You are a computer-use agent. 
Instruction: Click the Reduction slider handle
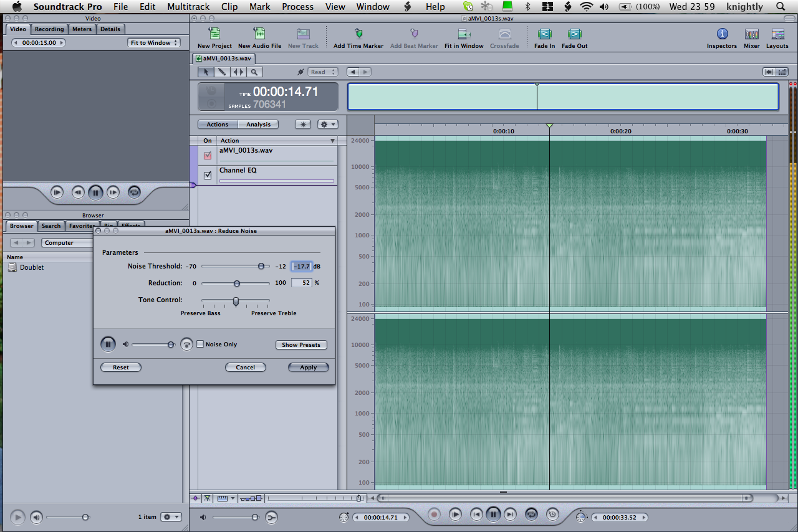click(236, 283)
